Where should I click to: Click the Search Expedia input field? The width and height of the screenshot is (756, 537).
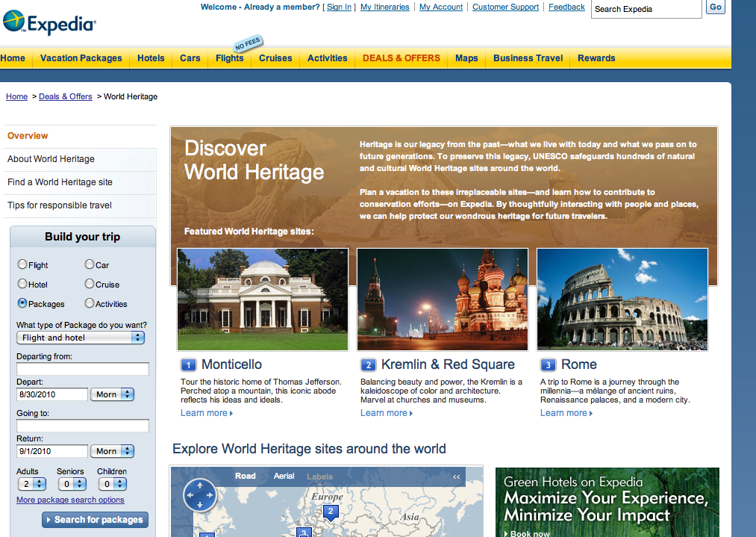[x=646, y=9]
